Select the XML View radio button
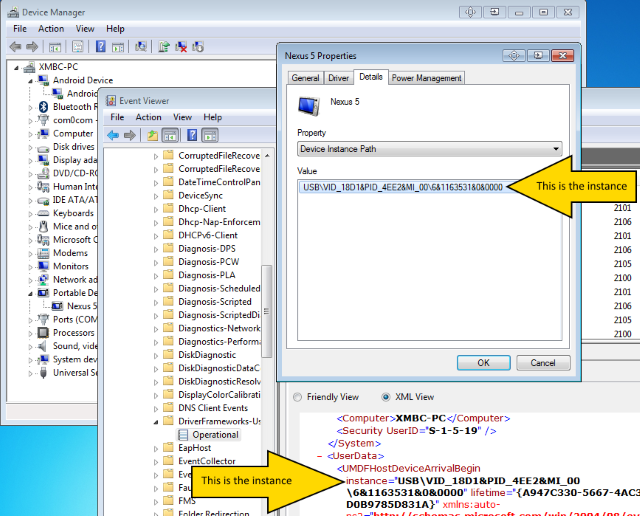Image resolution: width=640 pixels, height=516 pixels. [x=385, y=397]
